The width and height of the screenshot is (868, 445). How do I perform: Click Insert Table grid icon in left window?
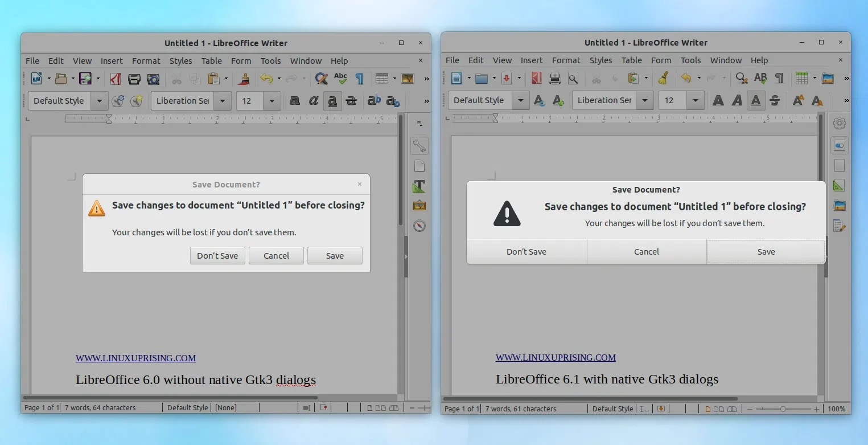(382, 79)
